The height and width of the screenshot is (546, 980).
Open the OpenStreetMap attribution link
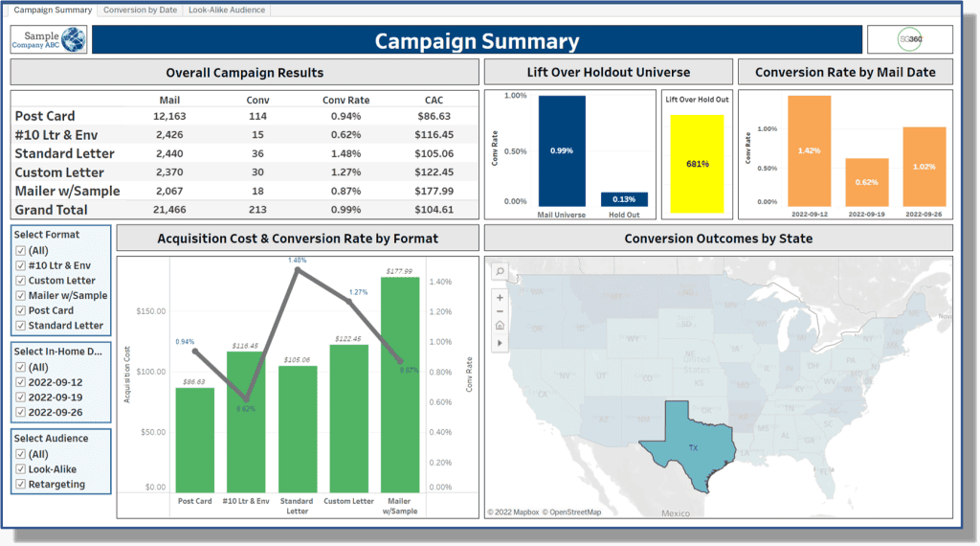(571, 512)
